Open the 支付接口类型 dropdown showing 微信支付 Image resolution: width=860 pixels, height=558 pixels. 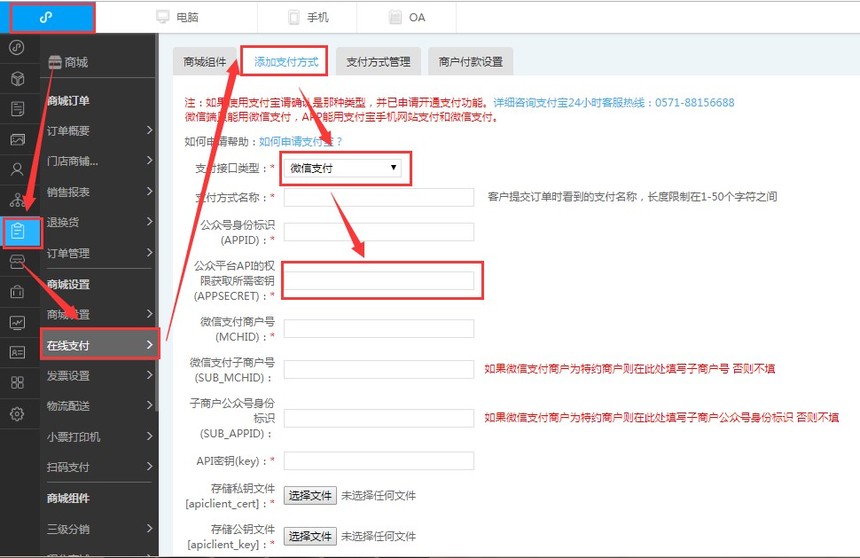342,168
